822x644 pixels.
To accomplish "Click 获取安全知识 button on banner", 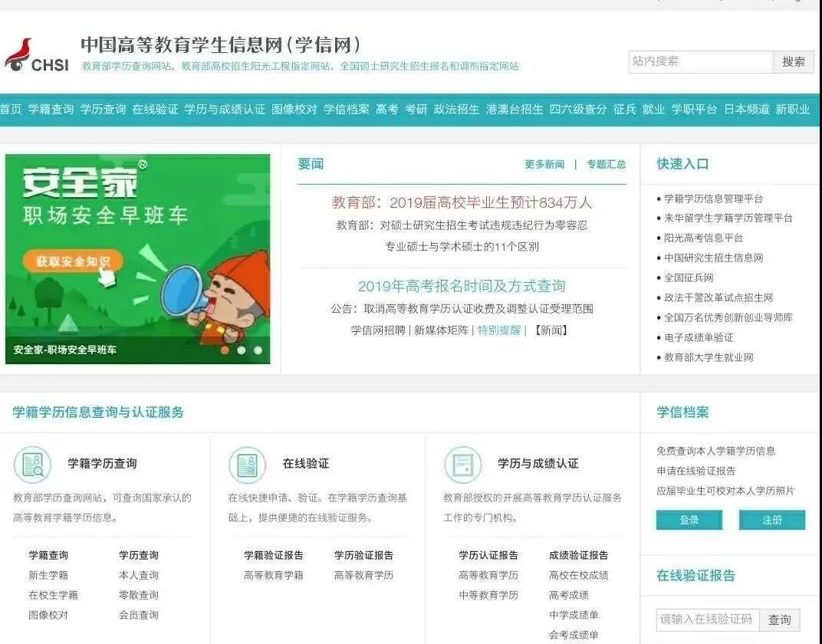I will point(72,261).
